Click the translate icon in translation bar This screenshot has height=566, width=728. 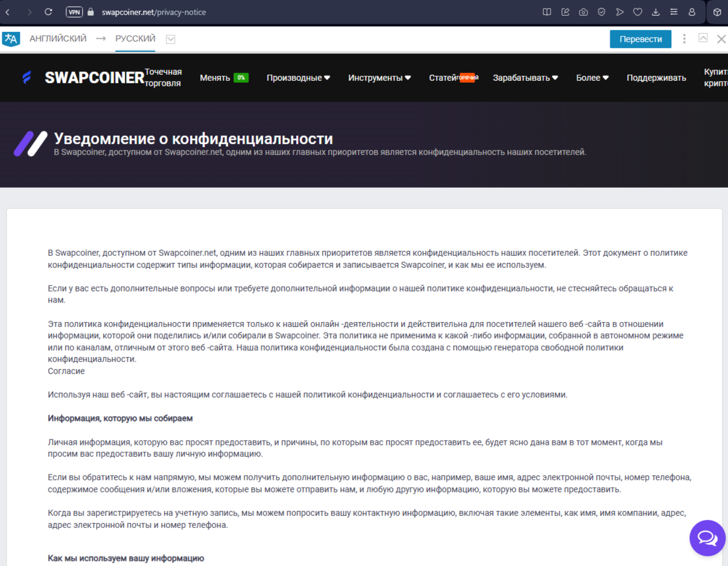click(x=11, y=39)
